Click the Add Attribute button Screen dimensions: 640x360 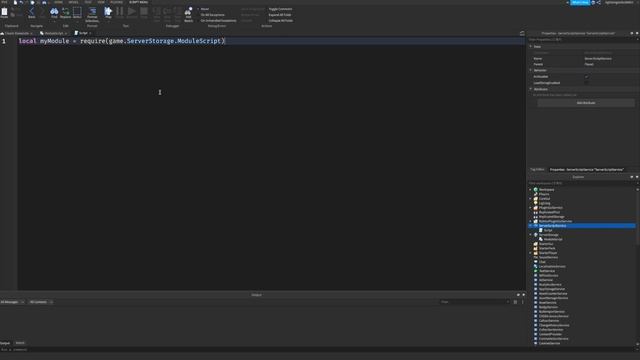[586, 103]
